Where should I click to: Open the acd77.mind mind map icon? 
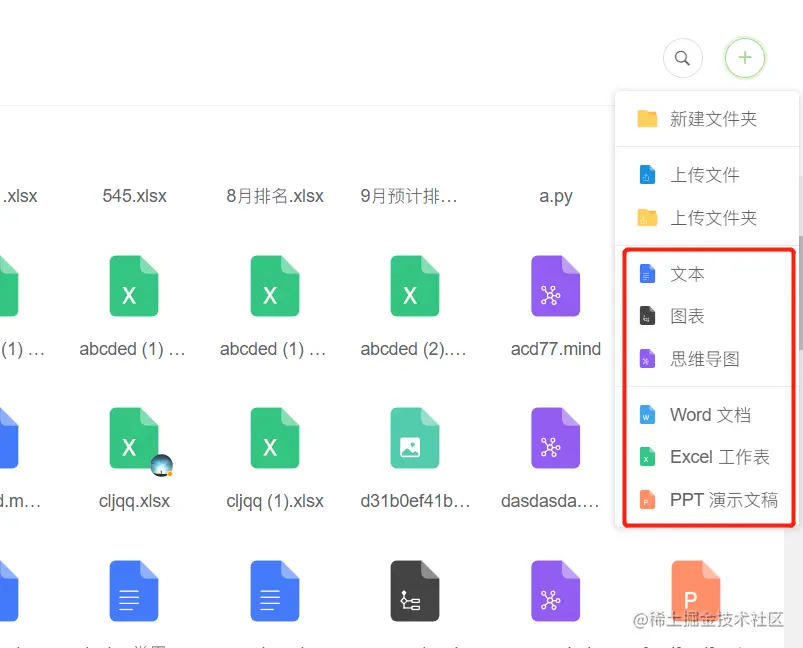coord(555,286)
